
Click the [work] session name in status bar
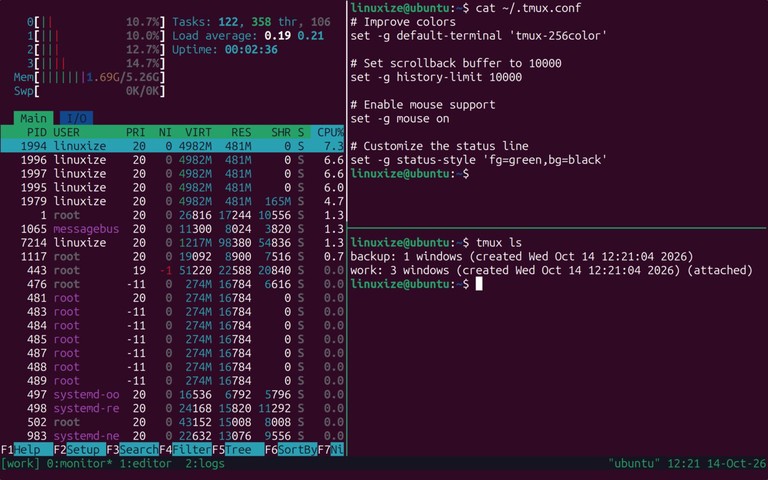point(21,463)
